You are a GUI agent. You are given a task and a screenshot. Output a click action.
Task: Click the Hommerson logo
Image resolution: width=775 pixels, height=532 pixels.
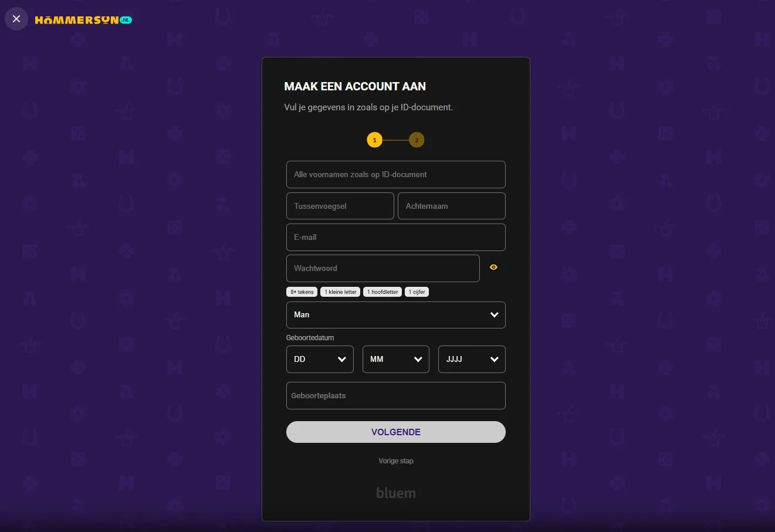click(83, 20)
